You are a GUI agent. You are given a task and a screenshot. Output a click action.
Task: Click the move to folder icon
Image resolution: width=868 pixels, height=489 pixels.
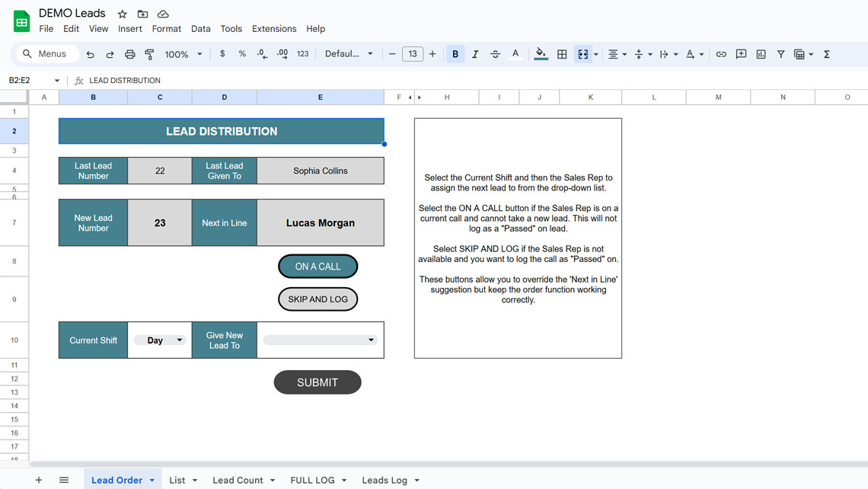pos(143,14)
